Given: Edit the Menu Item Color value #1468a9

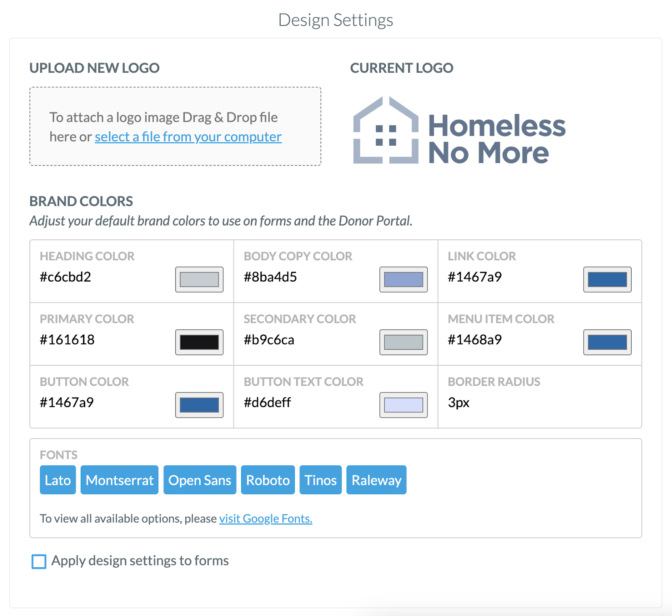Looking at the screenshot, I should (475, 340).
